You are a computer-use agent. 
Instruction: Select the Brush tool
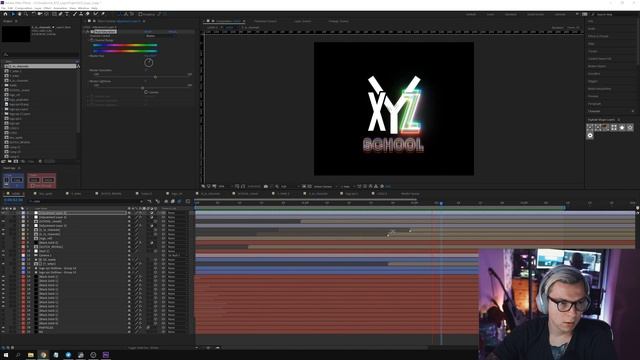[x=75, y=14]
